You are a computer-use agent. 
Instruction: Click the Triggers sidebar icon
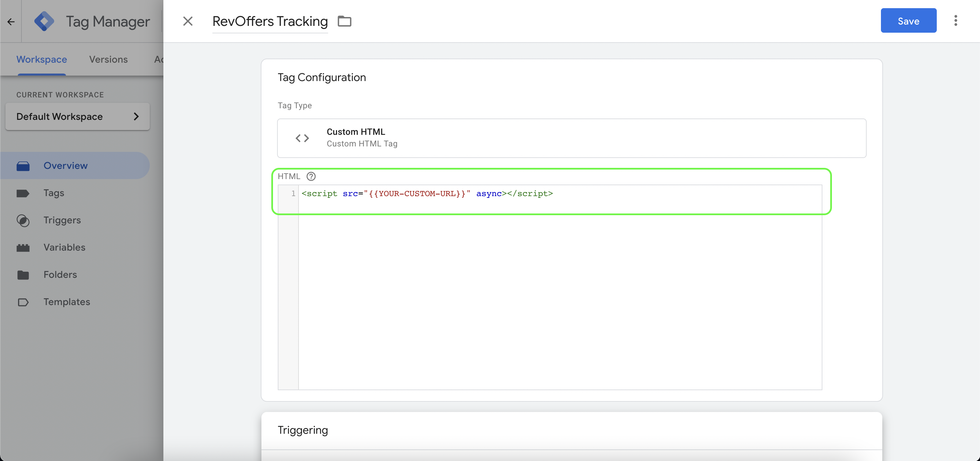pos(23,220)
